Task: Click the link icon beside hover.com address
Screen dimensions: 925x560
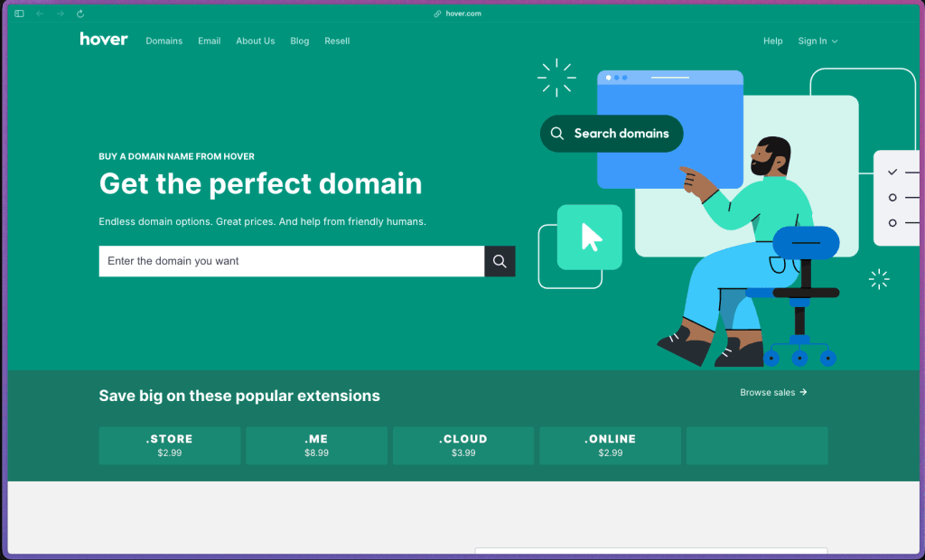Action: tap(438, 14)
